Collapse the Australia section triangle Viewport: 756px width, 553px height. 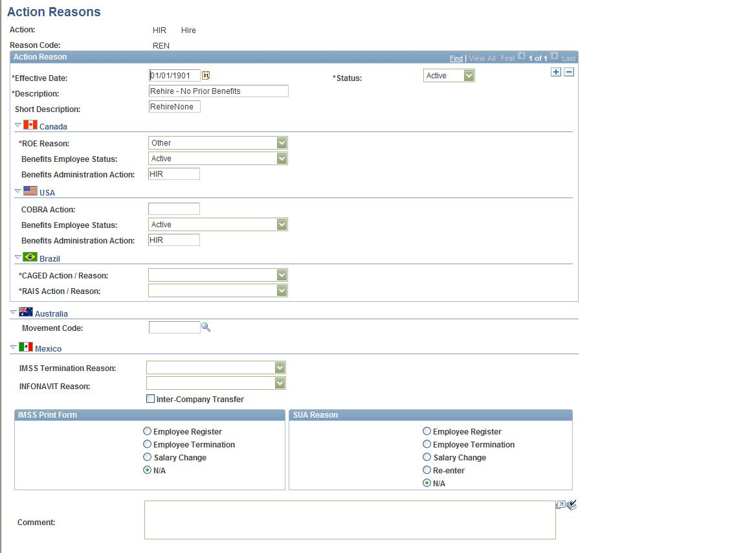click(x=14, y=312)
